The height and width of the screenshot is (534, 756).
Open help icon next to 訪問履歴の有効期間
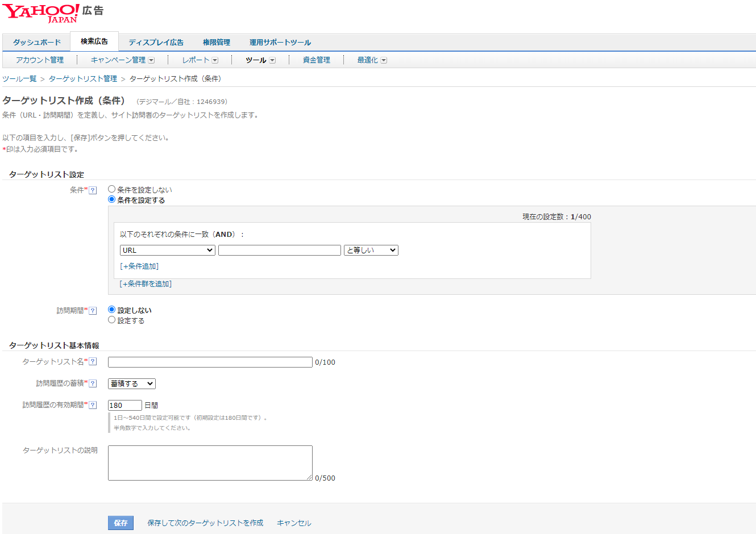coord(93,405)
